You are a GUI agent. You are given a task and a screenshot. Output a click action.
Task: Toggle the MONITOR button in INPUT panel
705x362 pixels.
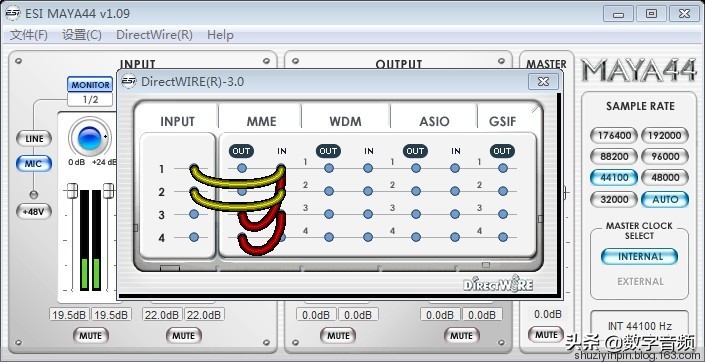(90, 85)
